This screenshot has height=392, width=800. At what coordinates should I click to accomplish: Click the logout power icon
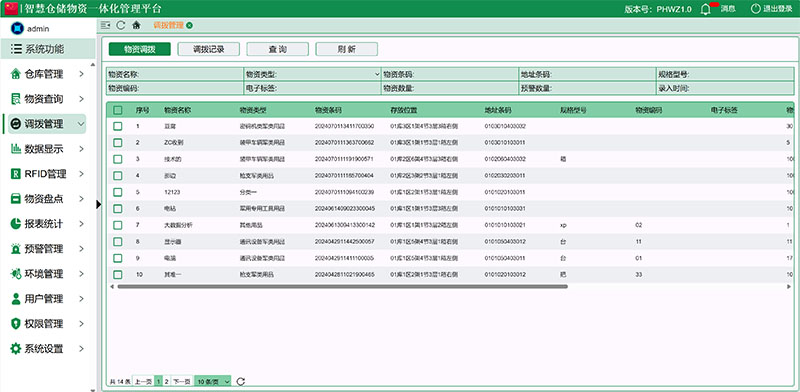[x=756, y=9]
